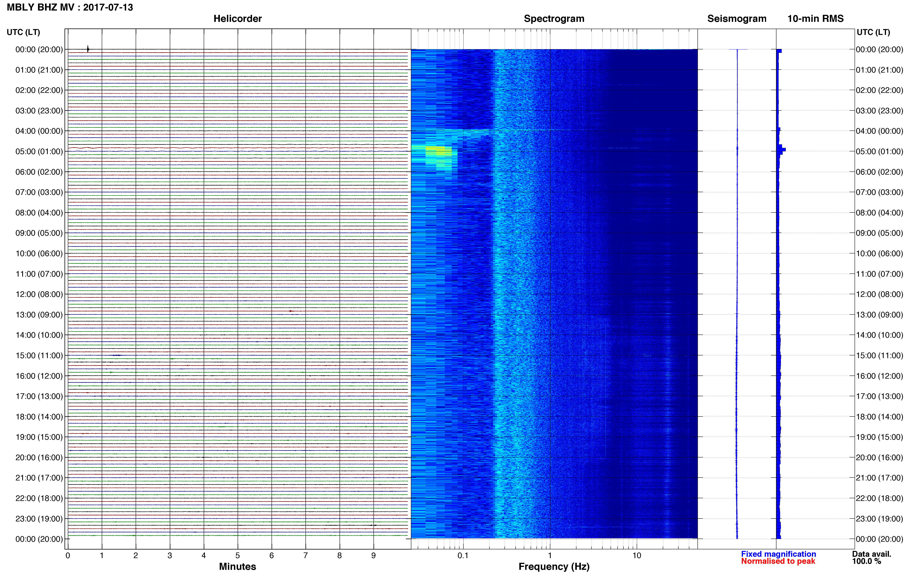This screenshot has width=924, height=578.
Task: Click 01:00 (21:00) on the Helicorder time axis
Action: (39, 70)
